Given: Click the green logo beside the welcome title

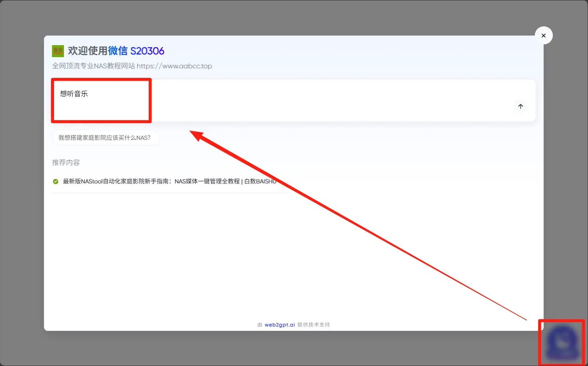Looking at the screenshot, I should (x=58, y=51).
